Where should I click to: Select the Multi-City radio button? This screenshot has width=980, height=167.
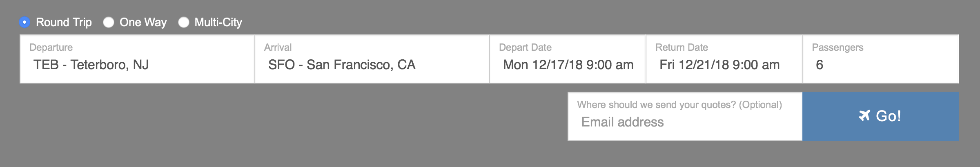point(184,22)
